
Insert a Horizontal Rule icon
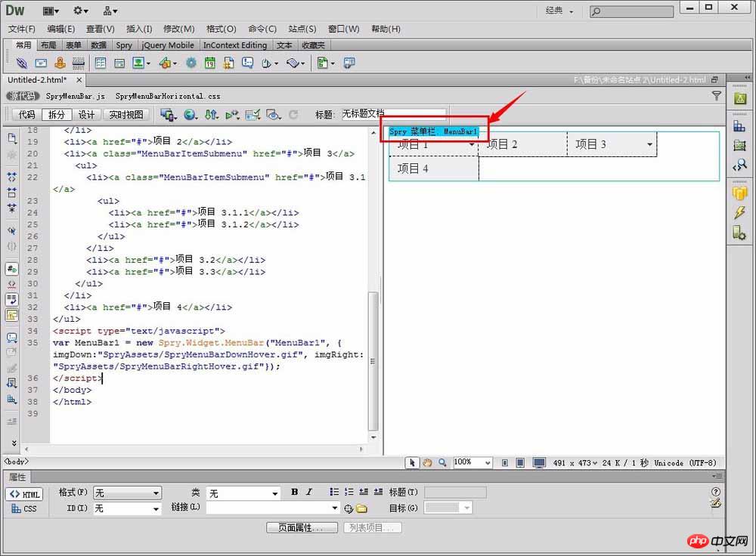click(x=78, y=63)
